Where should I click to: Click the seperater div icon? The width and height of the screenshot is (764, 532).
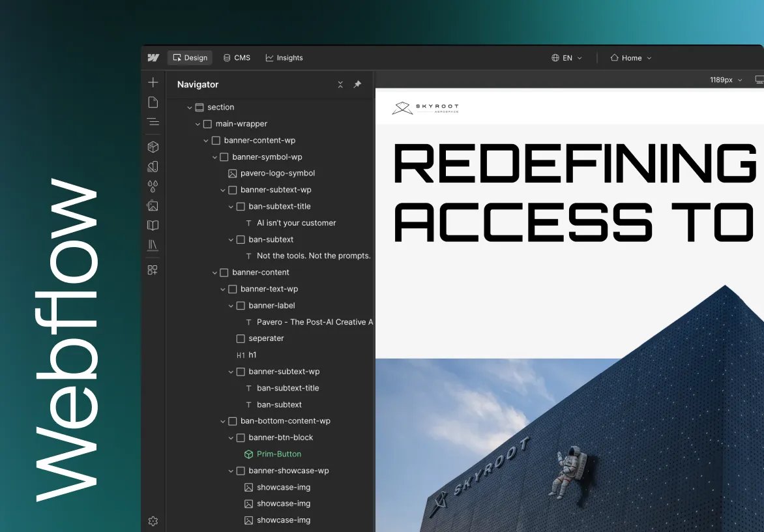tap(241, 338)
